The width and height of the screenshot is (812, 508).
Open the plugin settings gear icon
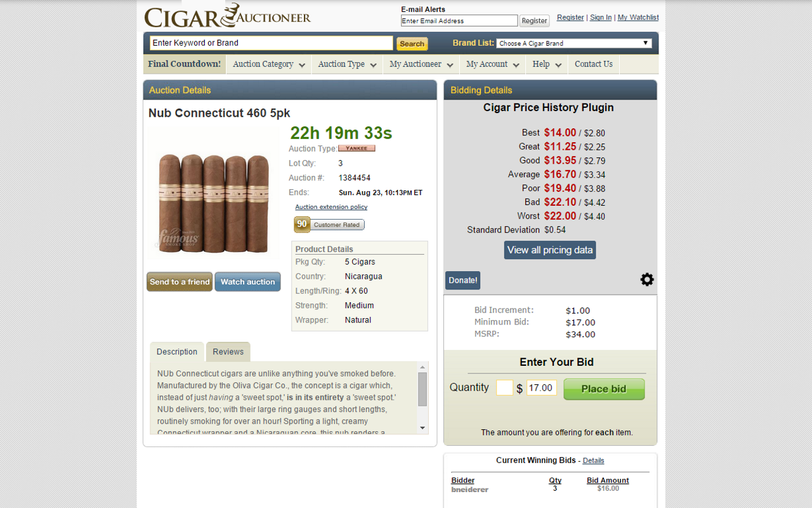click(x=646, y=279)
